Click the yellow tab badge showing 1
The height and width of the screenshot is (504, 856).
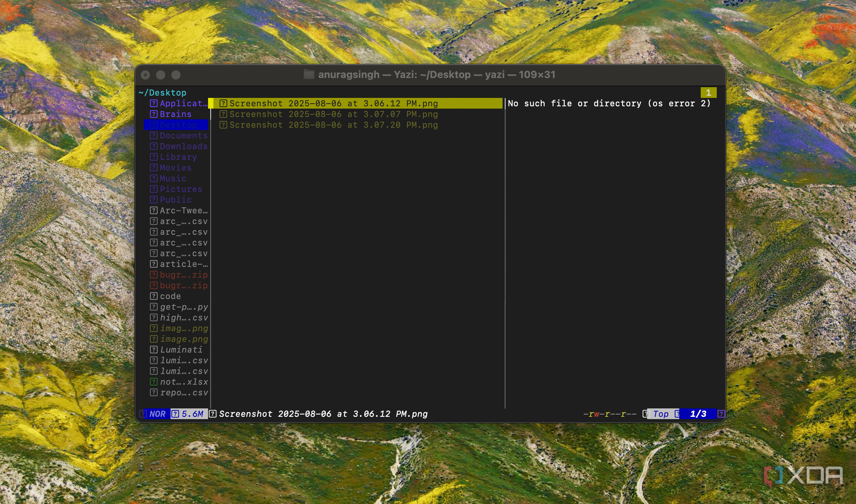click(710, 92)
